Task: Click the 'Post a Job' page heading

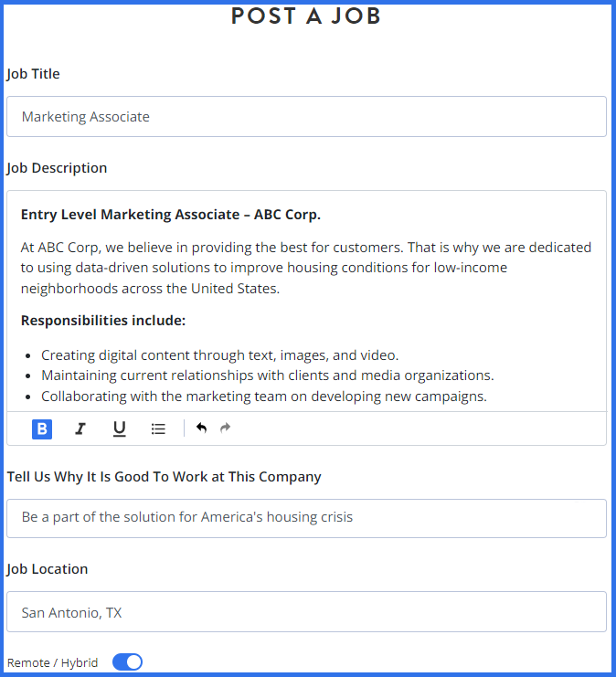Action: coord(306,16)
